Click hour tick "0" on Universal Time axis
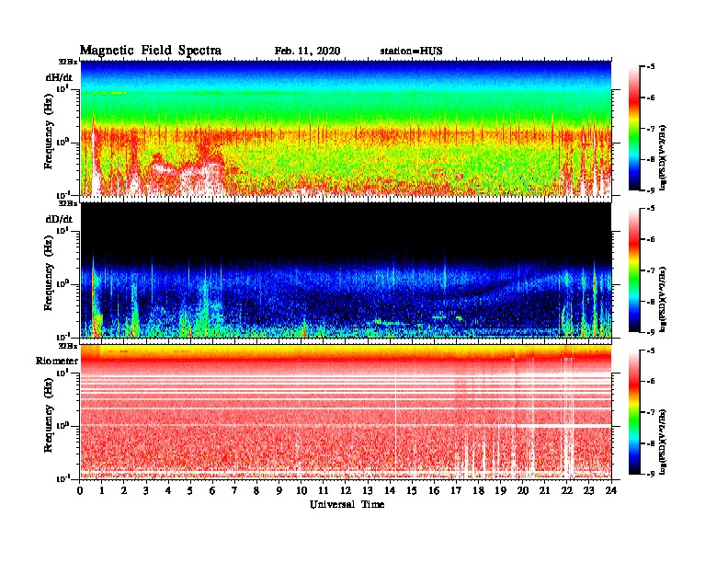 point(80,491)
